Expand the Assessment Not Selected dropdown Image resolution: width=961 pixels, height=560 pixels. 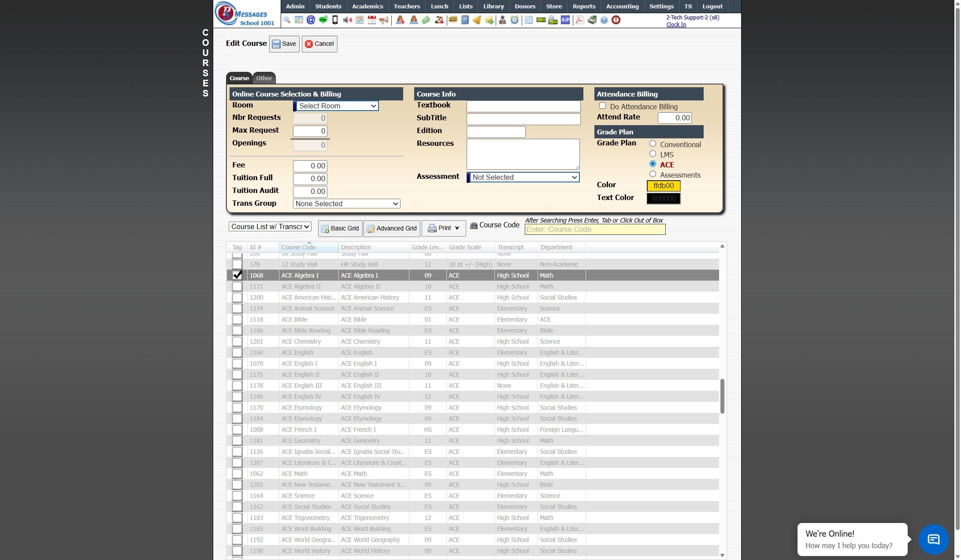coord(524,177)
